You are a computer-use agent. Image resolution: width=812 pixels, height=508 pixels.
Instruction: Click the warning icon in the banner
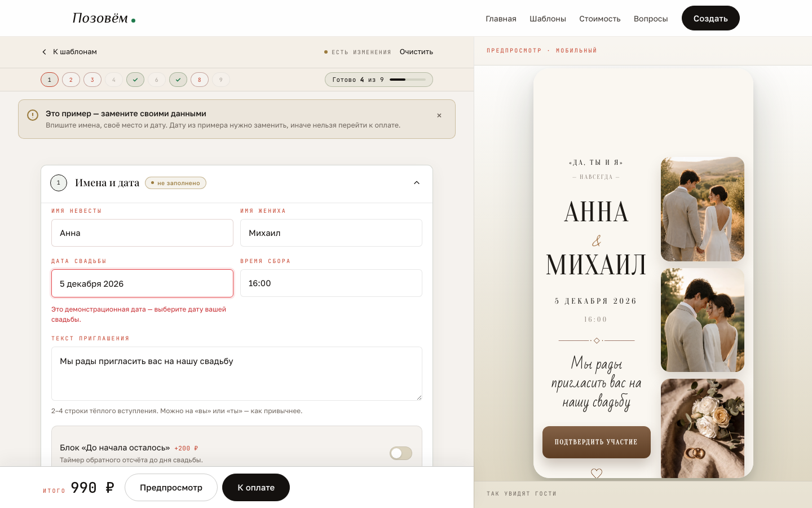tap(33, 115)
